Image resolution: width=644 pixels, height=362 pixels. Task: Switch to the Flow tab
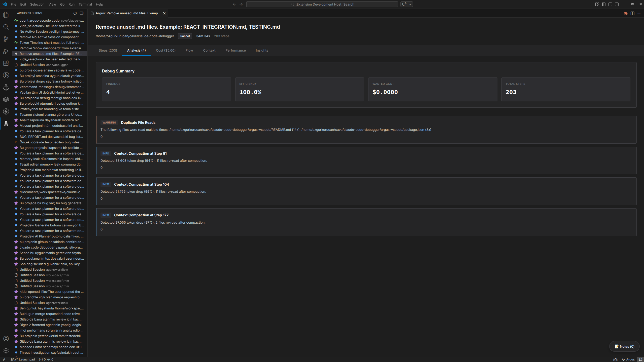click(x=189, y=50)
